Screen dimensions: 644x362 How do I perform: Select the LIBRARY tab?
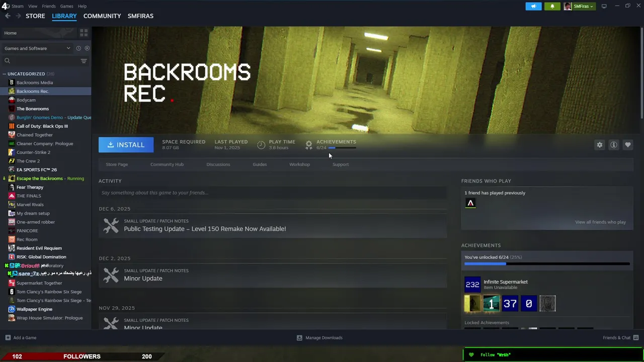coord(64,16)
